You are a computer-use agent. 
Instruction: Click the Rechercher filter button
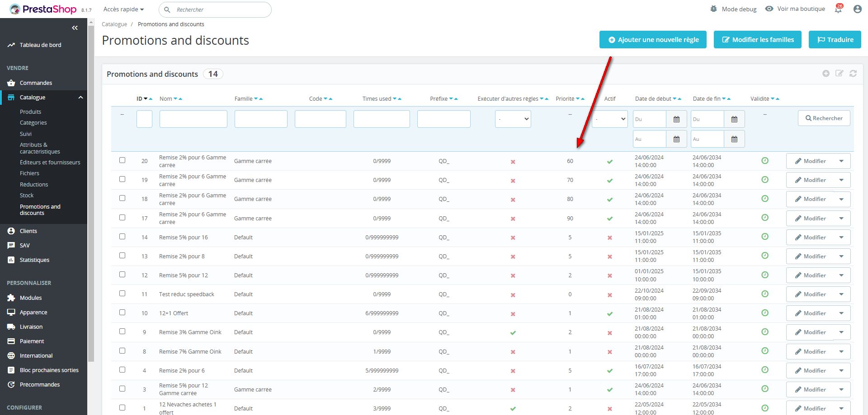click(x=823, y=118)
